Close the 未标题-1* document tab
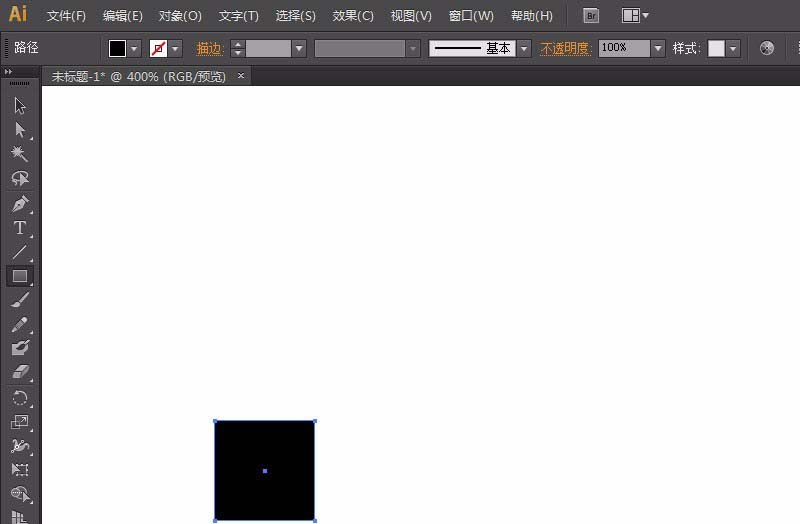 click(241, 76)
